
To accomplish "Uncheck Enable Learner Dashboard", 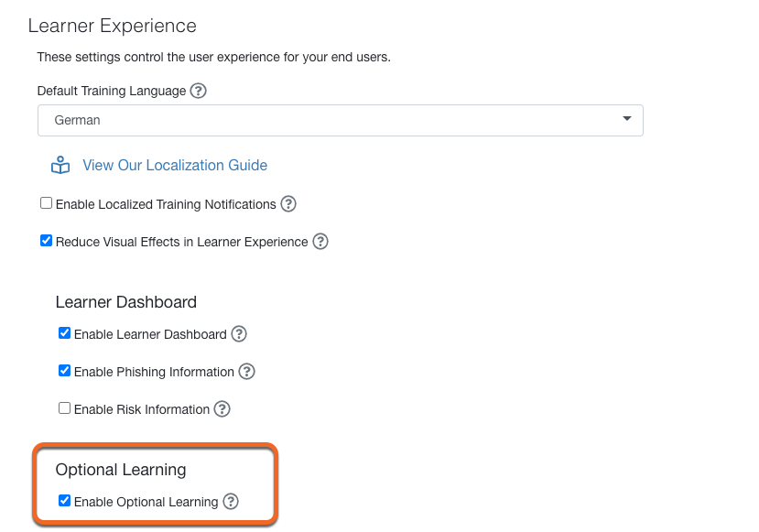I will (x=64, y=332).
